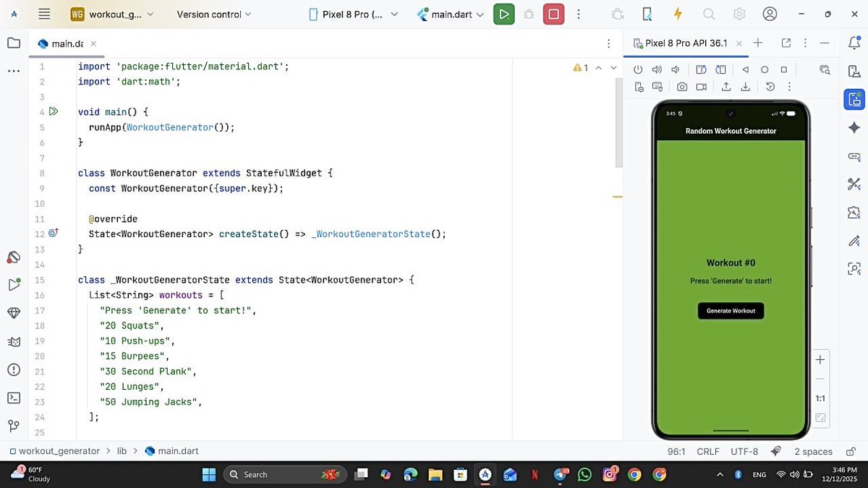868x488 pixels.
Task: Click the 96:1 cursor position indicator
Action: point(676,451)
